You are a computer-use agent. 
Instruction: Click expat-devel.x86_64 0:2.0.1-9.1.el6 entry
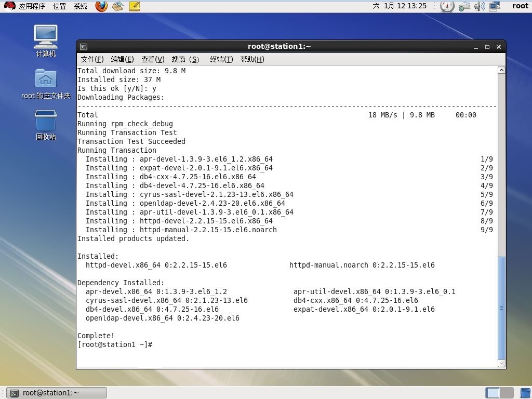[364, 309]
